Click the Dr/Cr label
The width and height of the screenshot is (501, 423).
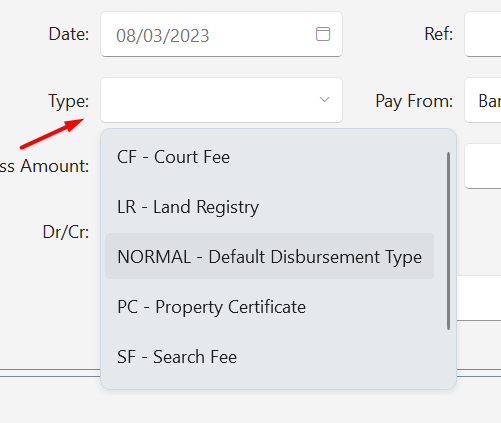pos(66,232)
